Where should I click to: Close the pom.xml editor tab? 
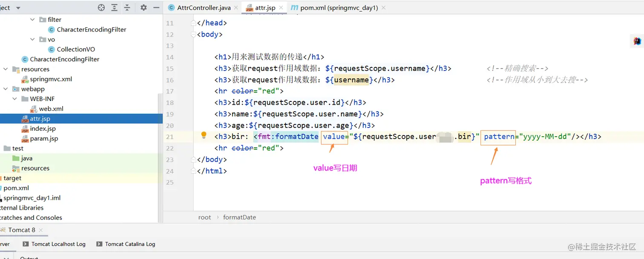(x=383, y=8)
